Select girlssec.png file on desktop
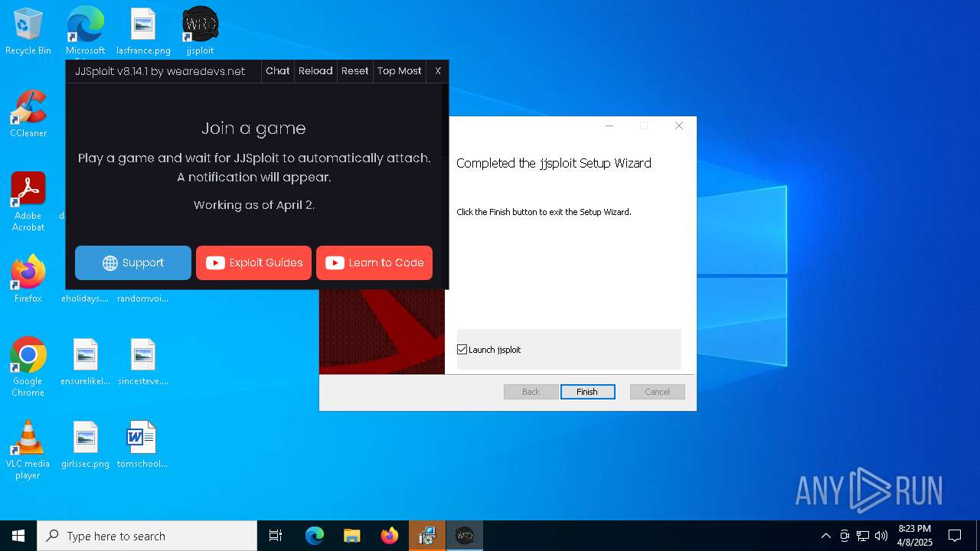980x551 pixels. (85, 445)
